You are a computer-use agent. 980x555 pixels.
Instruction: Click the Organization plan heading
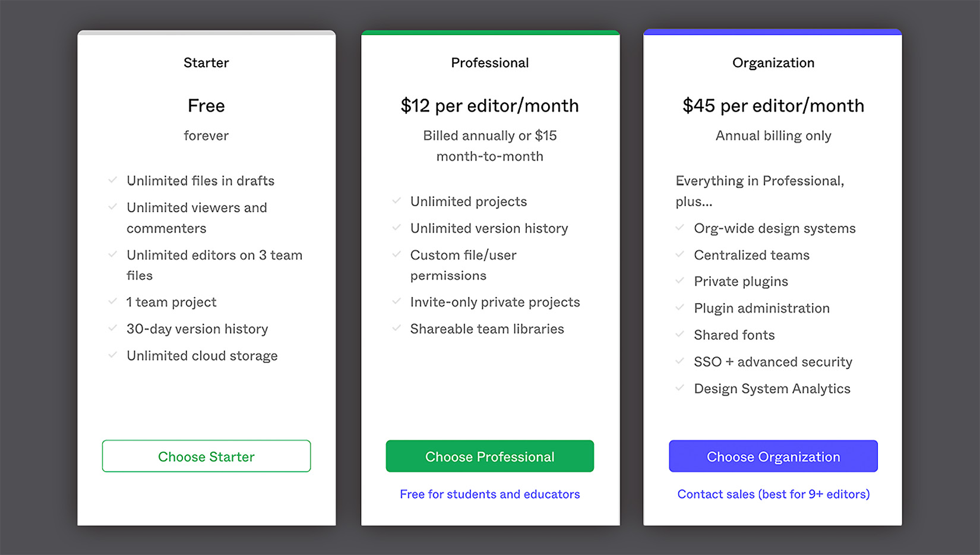(773, 63)
